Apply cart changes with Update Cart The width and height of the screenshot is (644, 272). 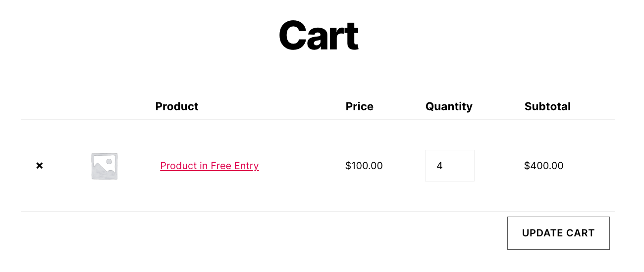click(x=558, y=233)
